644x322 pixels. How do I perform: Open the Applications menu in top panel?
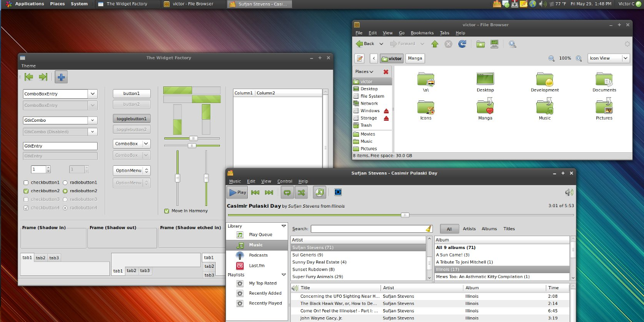[30, 4]
